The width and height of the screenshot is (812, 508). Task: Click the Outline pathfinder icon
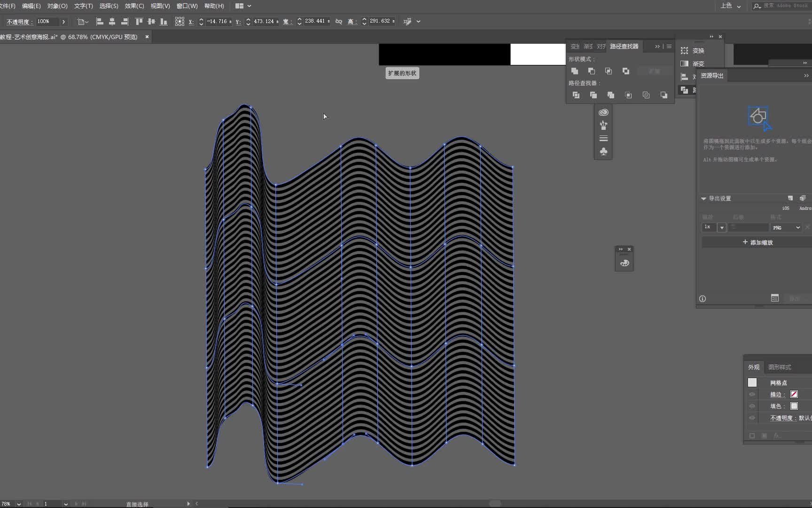coord(646,95)
